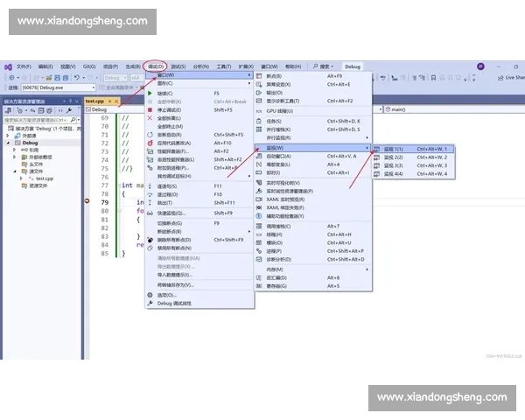Expand the 外部源 (External Sources) tree node

point(8,136)
